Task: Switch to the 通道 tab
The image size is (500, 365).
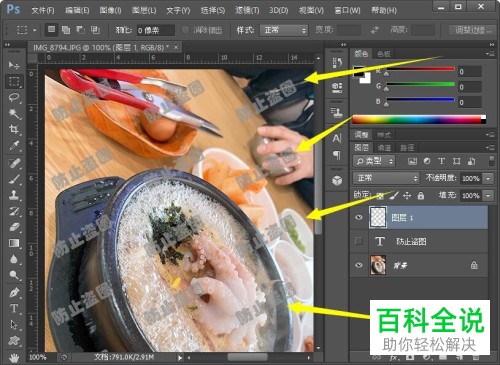Action: [384, 148]
